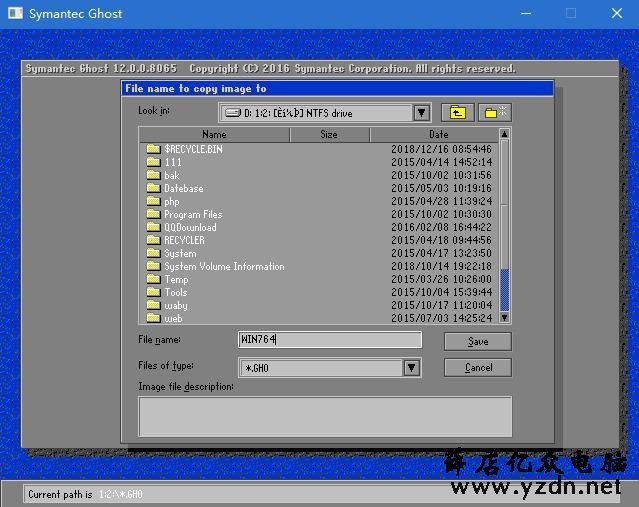Viewport: 639px width, 507px height.
Task: Click the 111 folder name
Action: click(173, 162)
